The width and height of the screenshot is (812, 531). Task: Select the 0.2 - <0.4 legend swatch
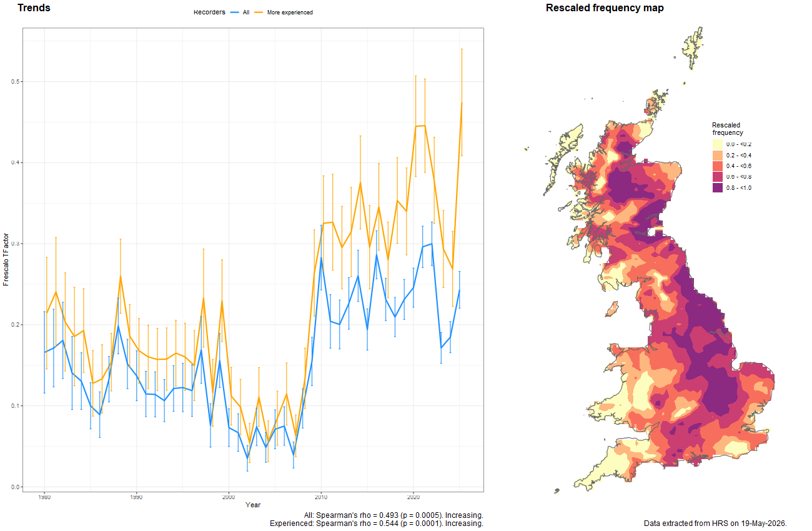pyautogui.click(x=718, y=155)
